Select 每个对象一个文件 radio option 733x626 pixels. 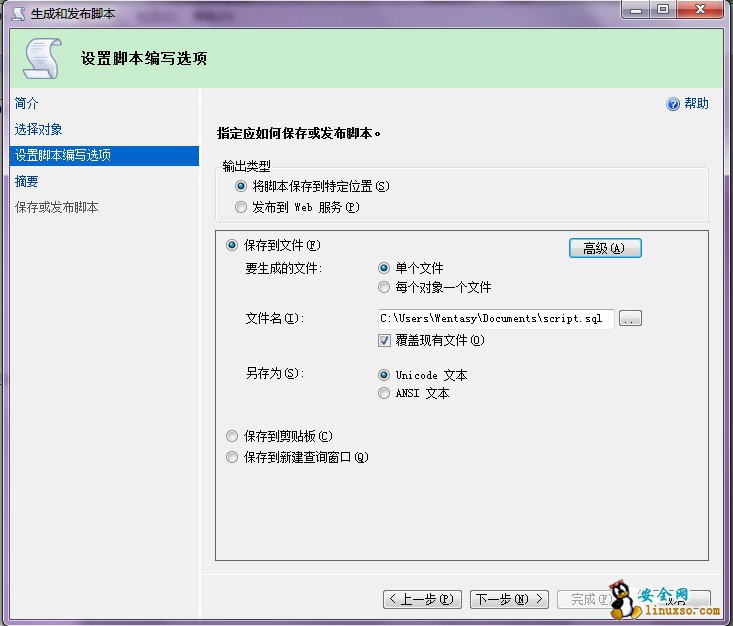[x=384, y=287]
